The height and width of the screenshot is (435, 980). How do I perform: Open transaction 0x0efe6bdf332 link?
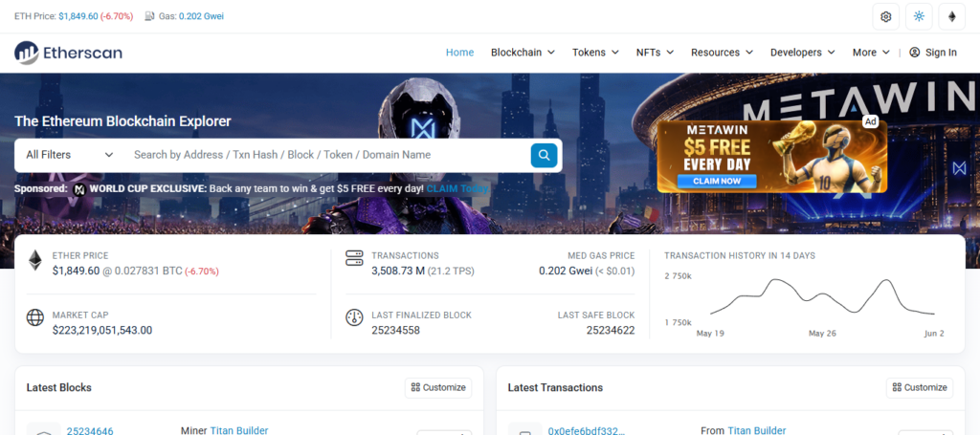587,430
